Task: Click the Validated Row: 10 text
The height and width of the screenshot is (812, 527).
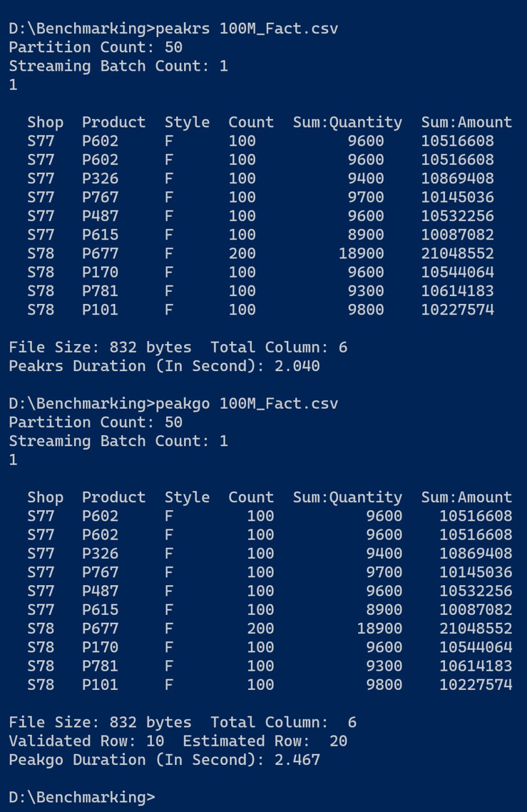Action: [87, 741]
